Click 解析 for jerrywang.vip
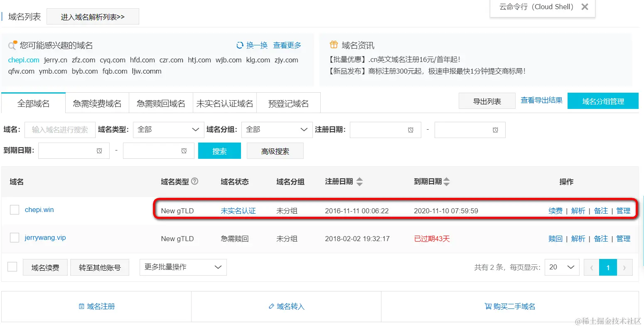The height and width of the screenshot is (328, 644). coord(578,239)
